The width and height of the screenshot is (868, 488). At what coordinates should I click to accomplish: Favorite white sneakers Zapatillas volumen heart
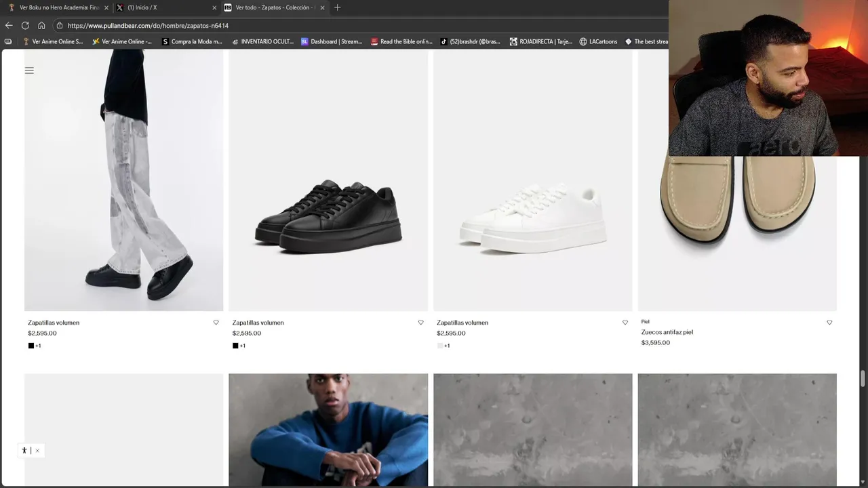coord(625,323)
